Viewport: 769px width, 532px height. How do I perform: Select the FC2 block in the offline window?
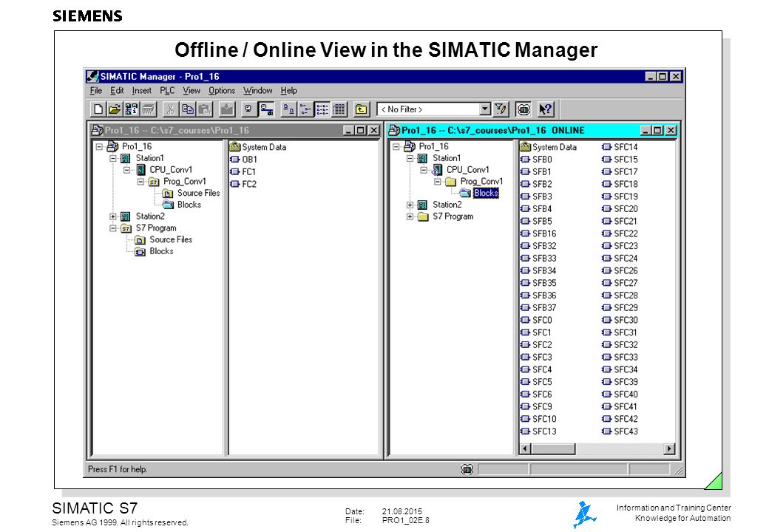click(243, 184)
